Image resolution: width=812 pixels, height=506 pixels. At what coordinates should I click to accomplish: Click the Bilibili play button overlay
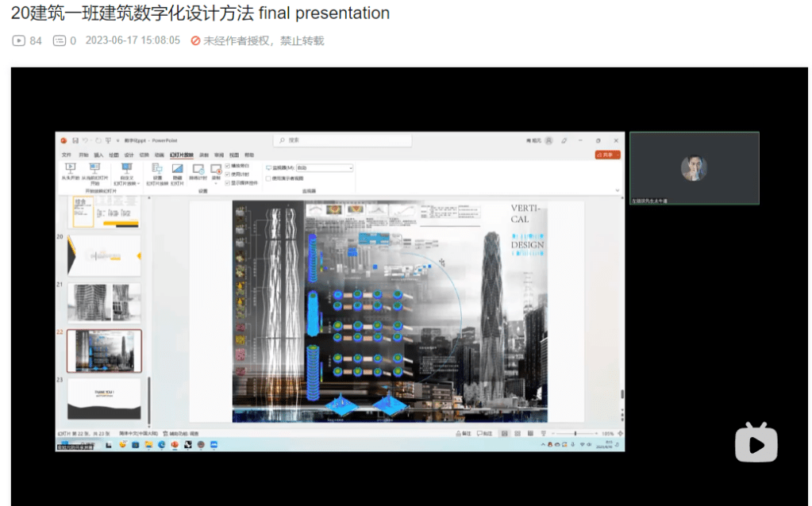[755, 442]
